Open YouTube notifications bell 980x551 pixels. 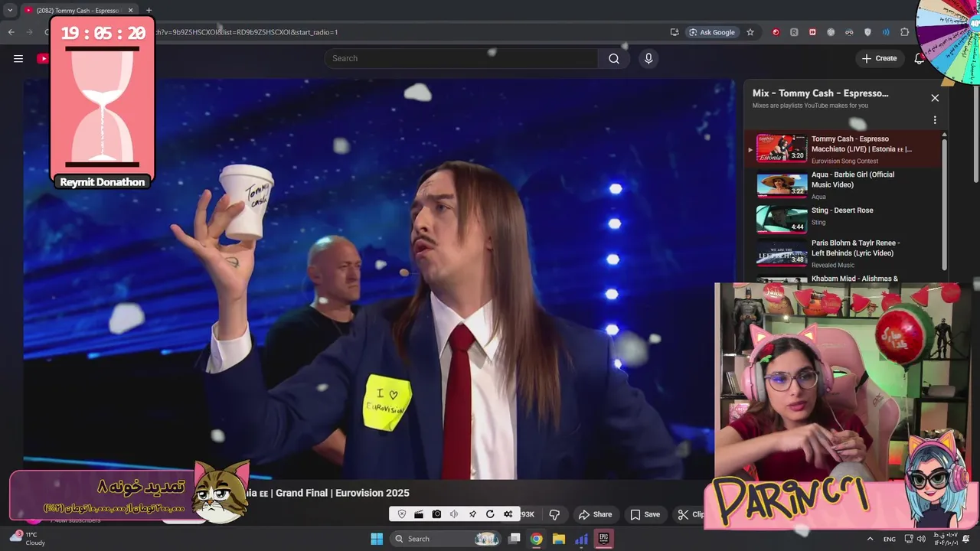click(920, 58)
